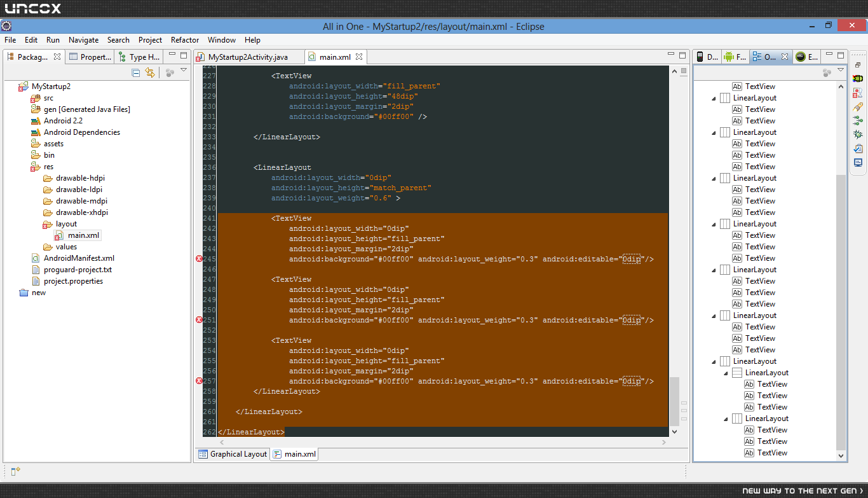The height and width of the screenshot is (498, 868).
Task: Click the flashlight icon in right trim bar
Action: 858,107
